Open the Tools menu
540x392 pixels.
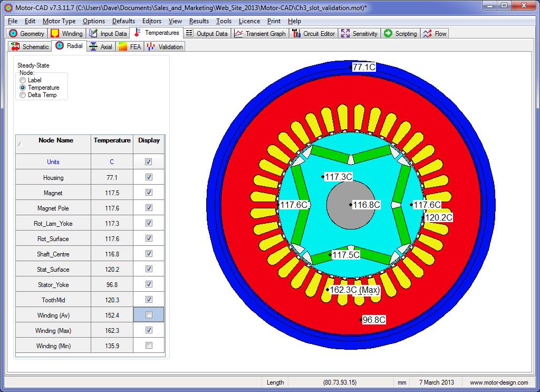224,21
